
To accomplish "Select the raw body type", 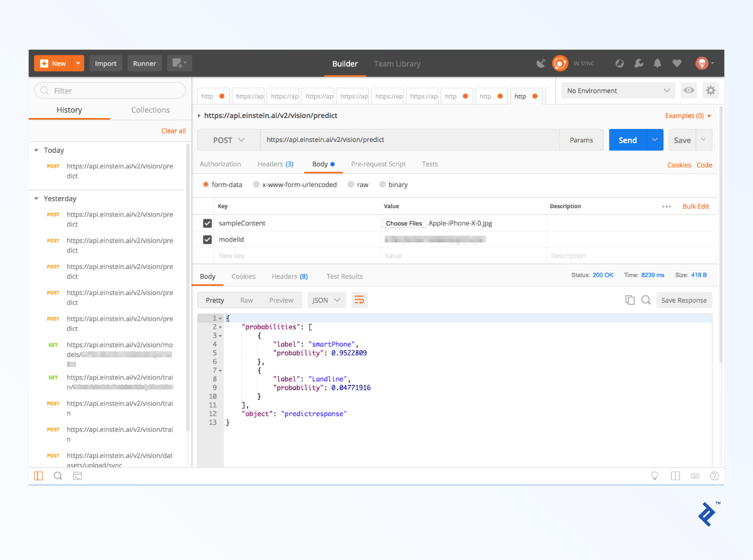I will point(351,184).
